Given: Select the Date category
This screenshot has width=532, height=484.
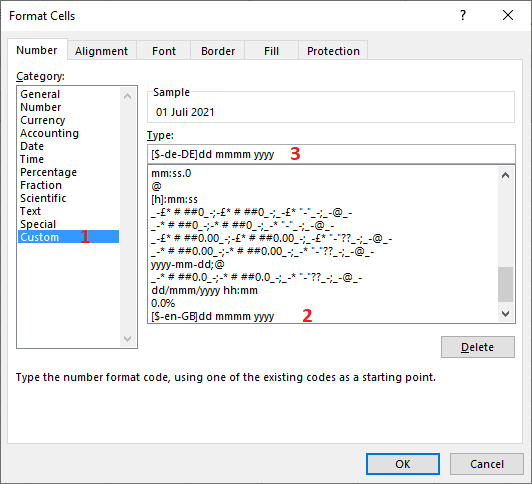Looking at the screenshot, I should point(69,146).
